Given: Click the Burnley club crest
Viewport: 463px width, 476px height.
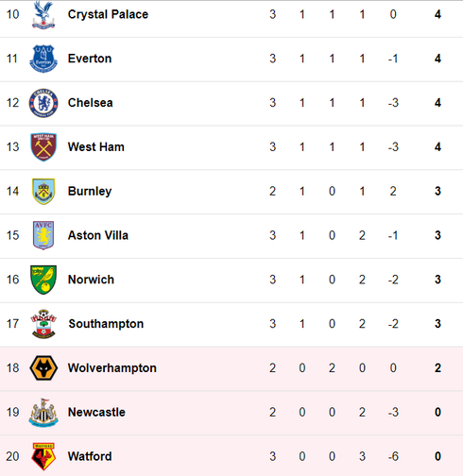Looking at the screenshot, I should (x=43, y=192).
